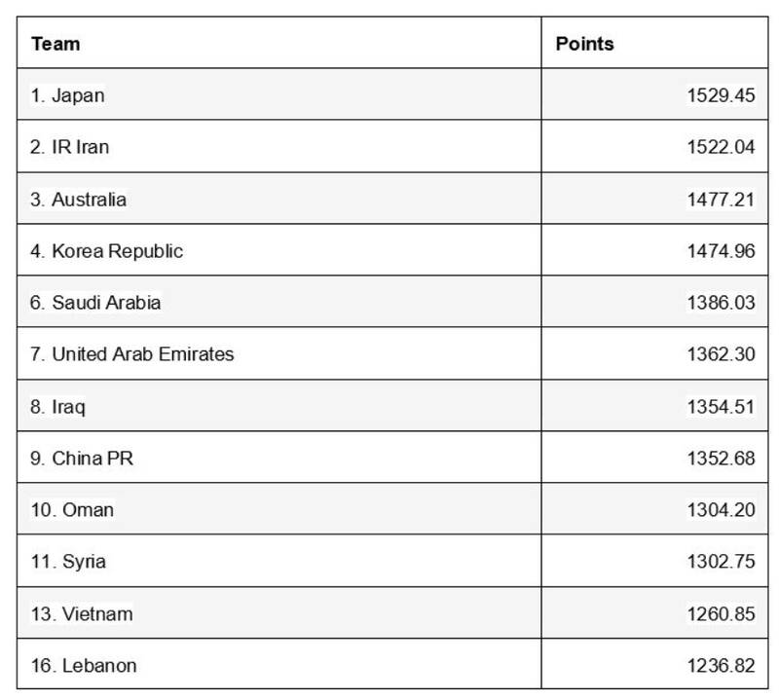Click the Lebanon team cell
The height and width of the screenshot is (700, 779).
click(83, 665)
